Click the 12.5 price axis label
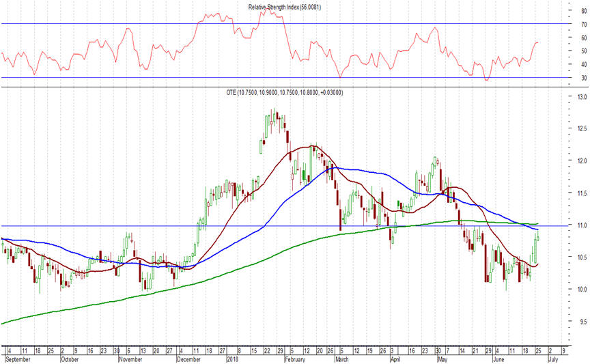The height and width of the screenshot is (364, 590). (x=582, y=128)
